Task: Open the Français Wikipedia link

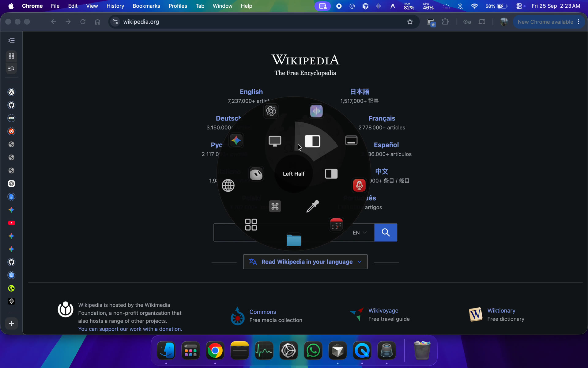Action: tap(382, 118)
